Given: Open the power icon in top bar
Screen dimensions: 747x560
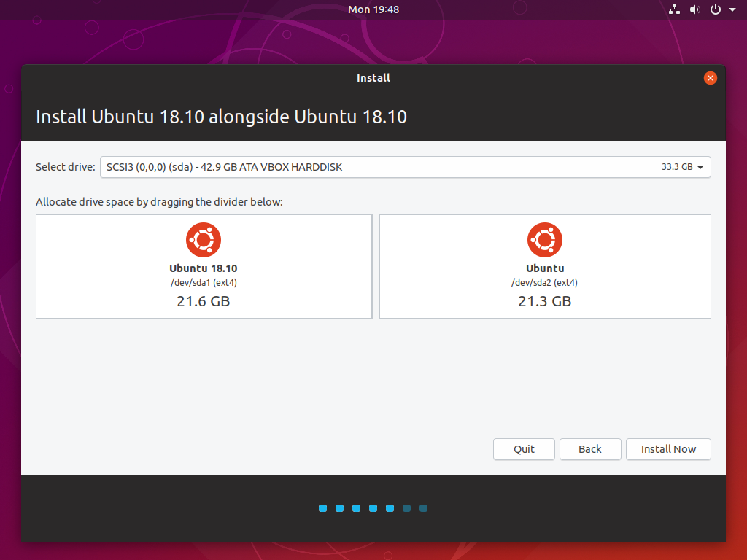Looking at the screenshot, I should point(716,9).
